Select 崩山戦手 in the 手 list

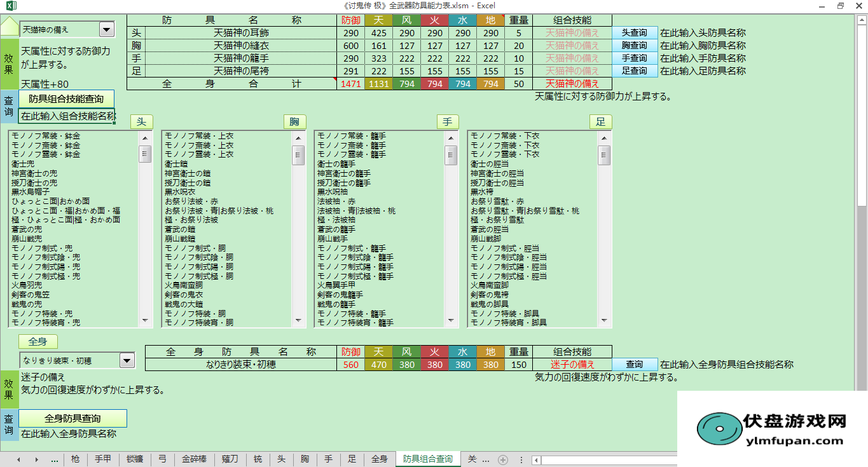coord(333,239)
